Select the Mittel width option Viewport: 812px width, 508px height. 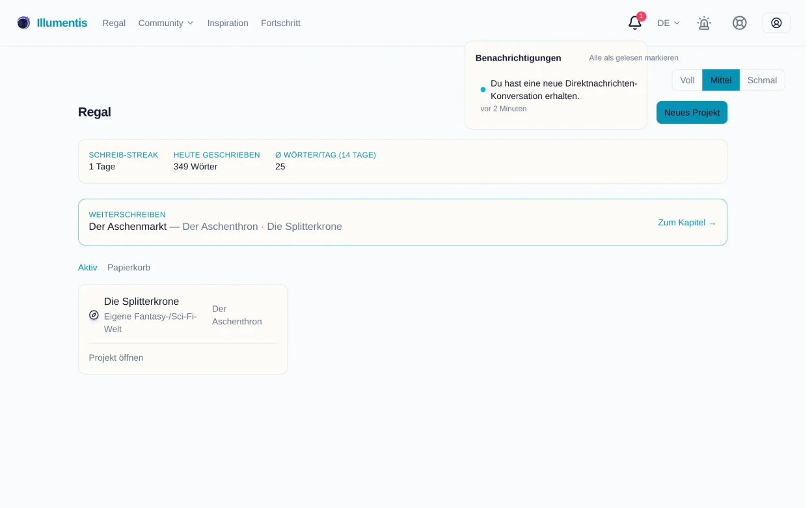click(721, 80)
